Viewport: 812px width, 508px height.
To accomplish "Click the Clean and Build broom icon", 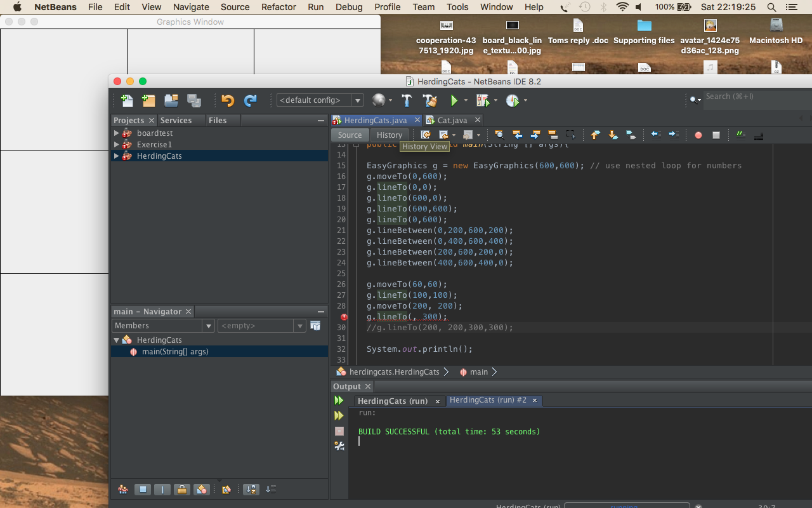I will pyautogui.click(x=430, y=100).
